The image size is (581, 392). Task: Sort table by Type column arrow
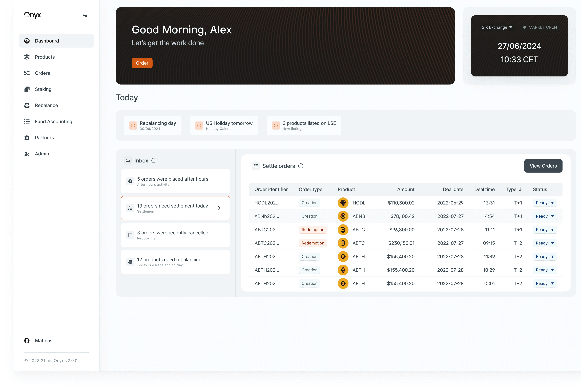click(x=520, y=190)
